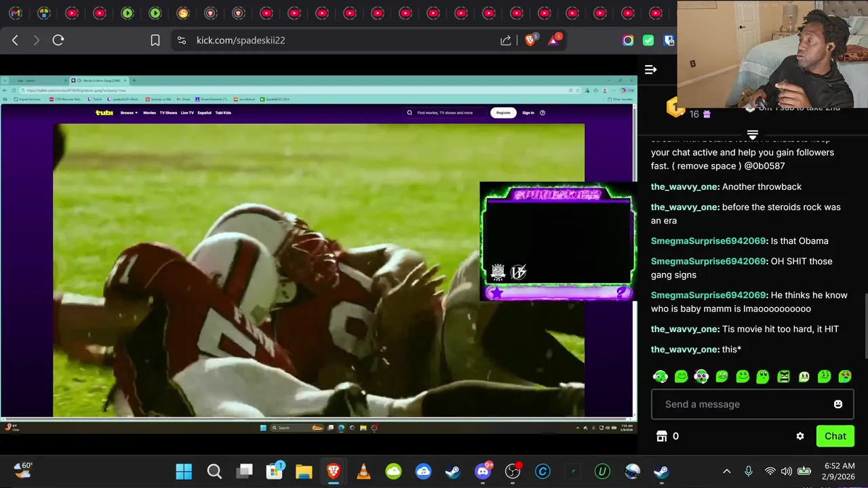
Task: Click the tubi logo in stream
Action: (104, 113)
